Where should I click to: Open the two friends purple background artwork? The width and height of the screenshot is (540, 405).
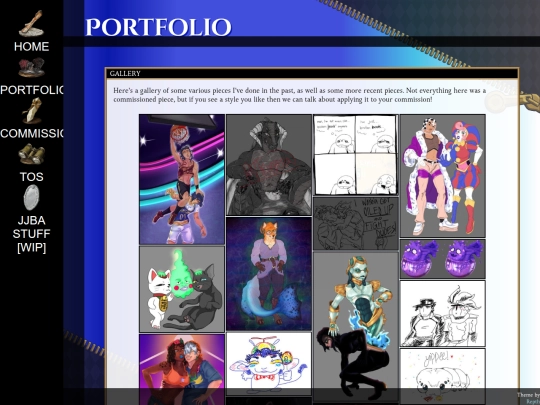(182, 370)
